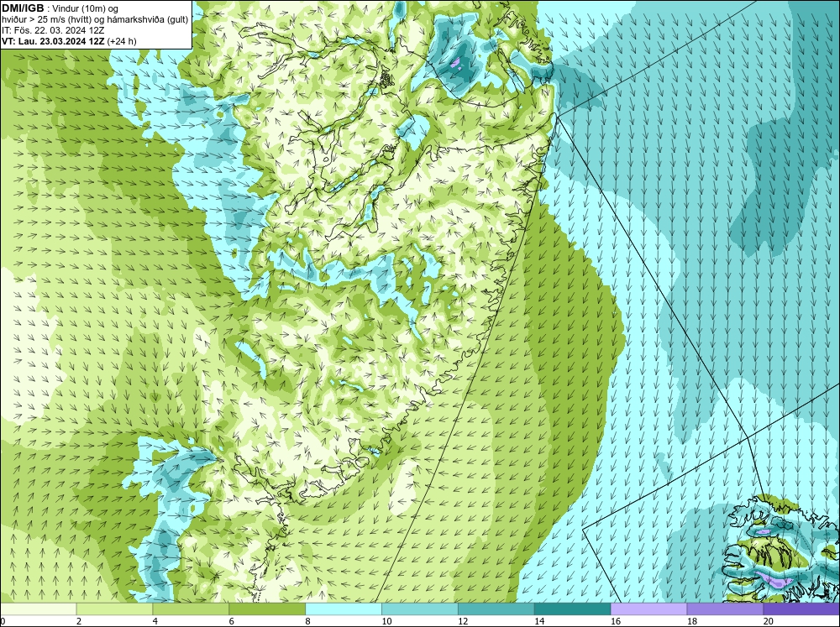This screenshot has height=627, width=840.
Task: Select the 'IT: Fös. 22. 03. 2024 12Z' line
Action: click(53, 30)
